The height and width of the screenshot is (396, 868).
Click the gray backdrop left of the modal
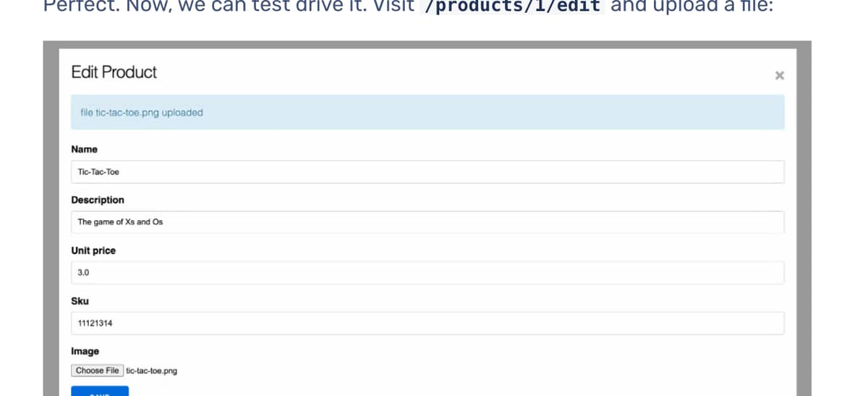[51, 217]
